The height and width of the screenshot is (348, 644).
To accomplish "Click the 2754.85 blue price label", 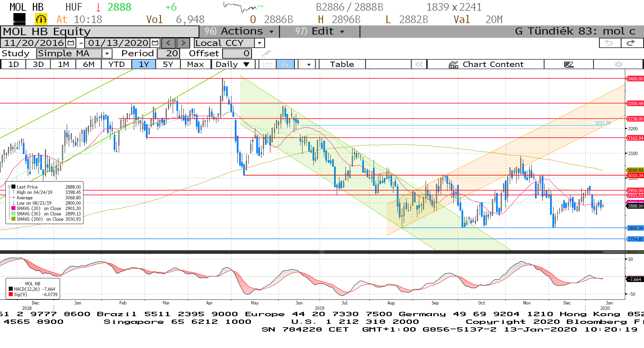I will click(635, 239).
